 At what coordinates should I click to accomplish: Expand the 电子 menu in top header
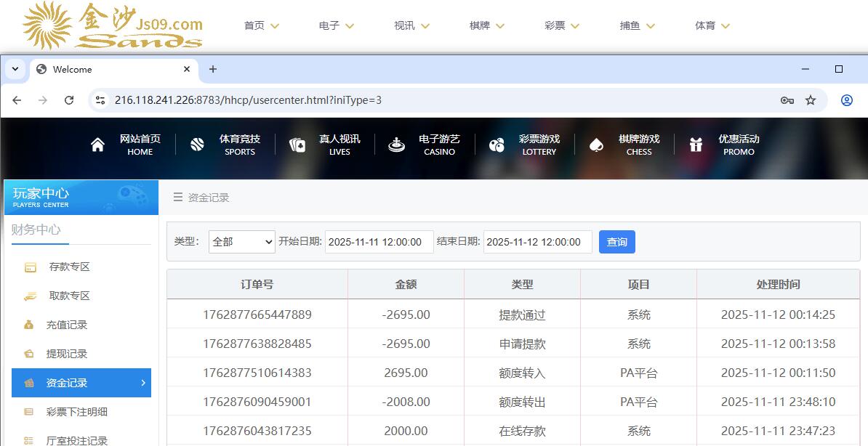point(336,25)
